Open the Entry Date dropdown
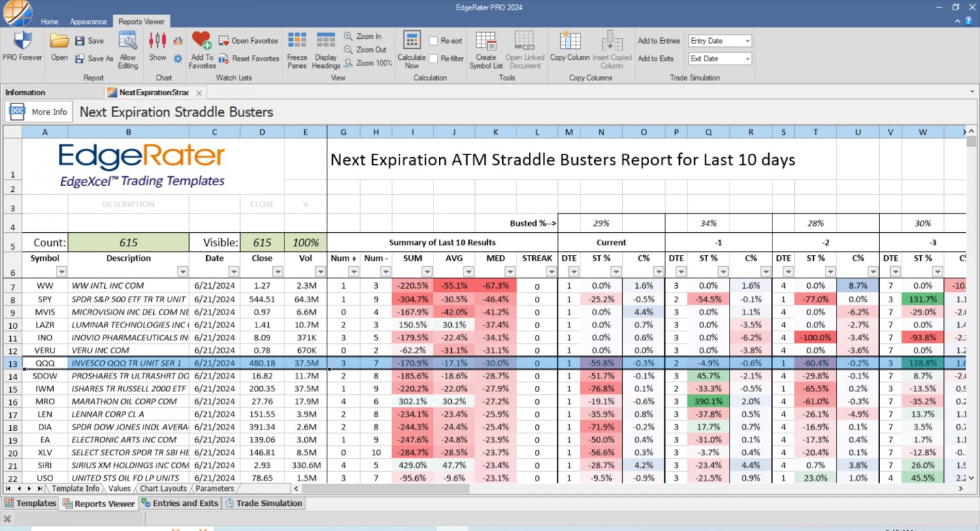This screenshot has width=980, height=531. click(747, 41)
